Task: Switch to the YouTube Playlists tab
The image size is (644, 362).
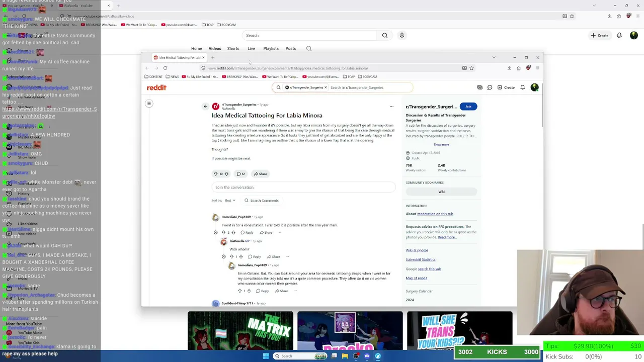Action: (x=271, y=49)
